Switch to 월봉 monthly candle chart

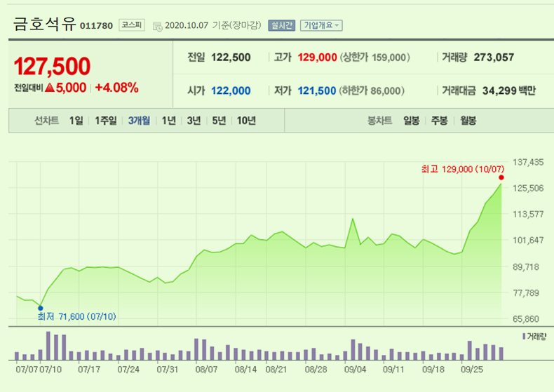(468, 121)
